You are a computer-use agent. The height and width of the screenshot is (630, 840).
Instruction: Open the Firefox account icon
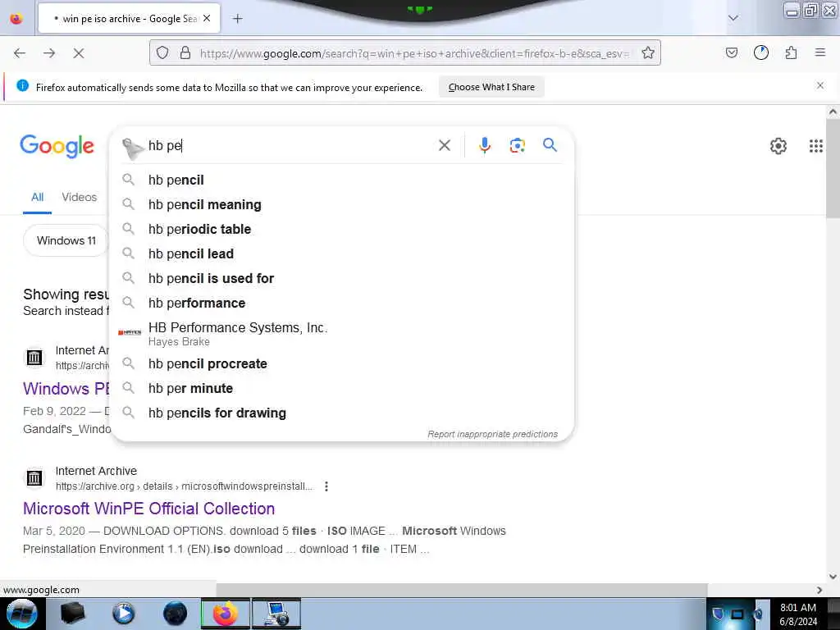tap(760, 52)
